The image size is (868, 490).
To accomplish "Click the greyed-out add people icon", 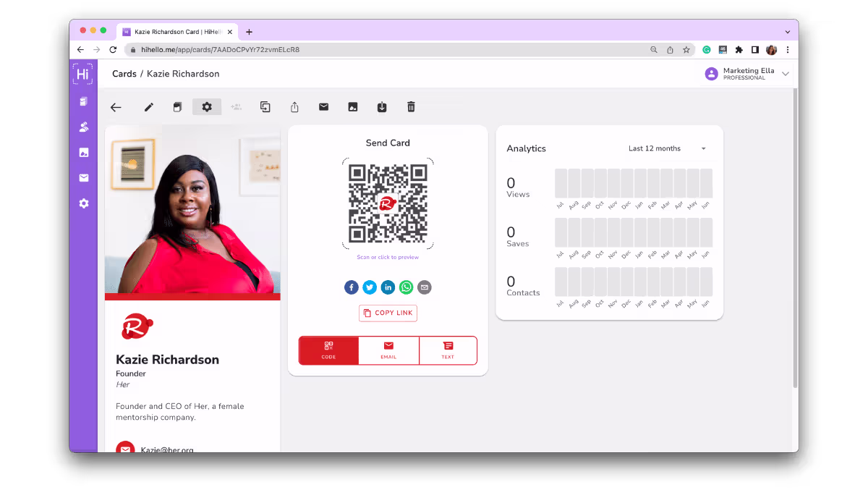I will coord(236,107).
